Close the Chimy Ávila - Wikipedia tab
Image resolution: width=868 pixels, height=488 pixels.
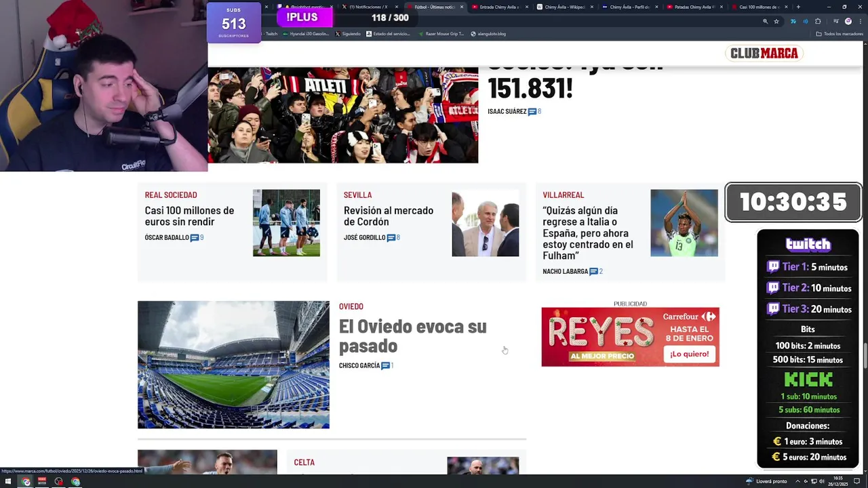[592, 7]
